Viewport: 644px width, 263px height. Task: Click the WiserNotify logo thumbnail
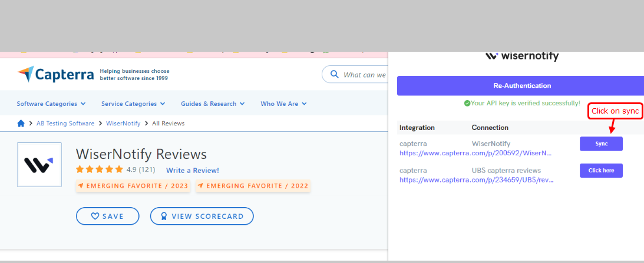(x=39, y=165)
